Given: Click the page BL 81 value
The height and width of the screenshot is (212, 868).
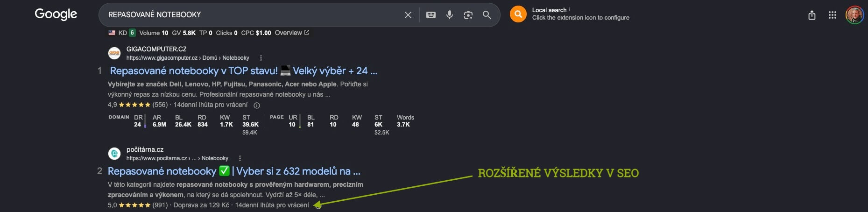Looking at the screenshot, I should 311,125.
